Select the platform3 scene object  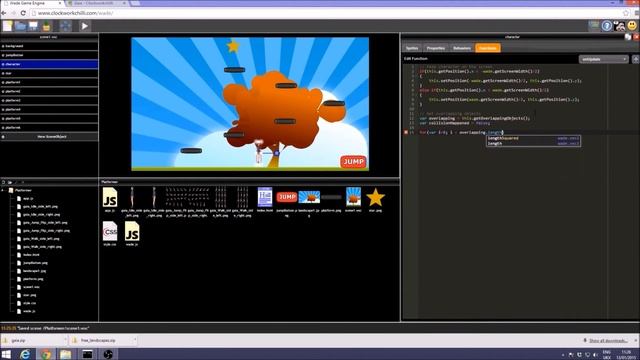pyautogui.click(x=49, y=100)
